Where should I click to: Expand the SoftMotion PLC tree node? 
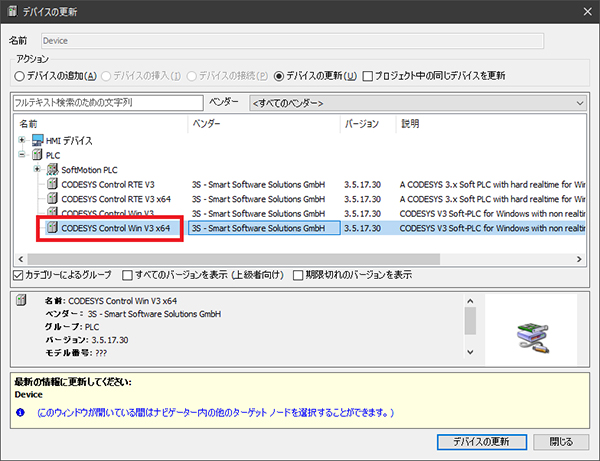click(37, 169)
